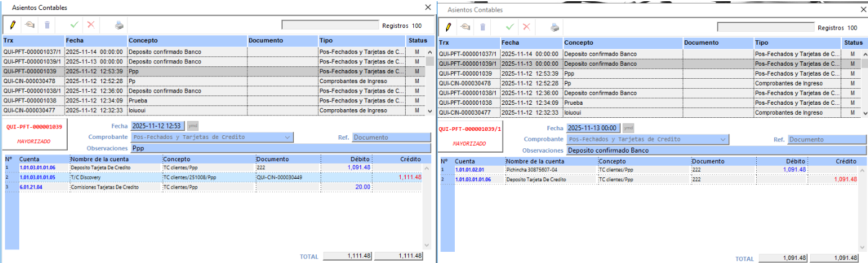The height and width of the screenshot is (263, 868).
Task: Toggle the ymd date button in left window
Action: point(193,127)
